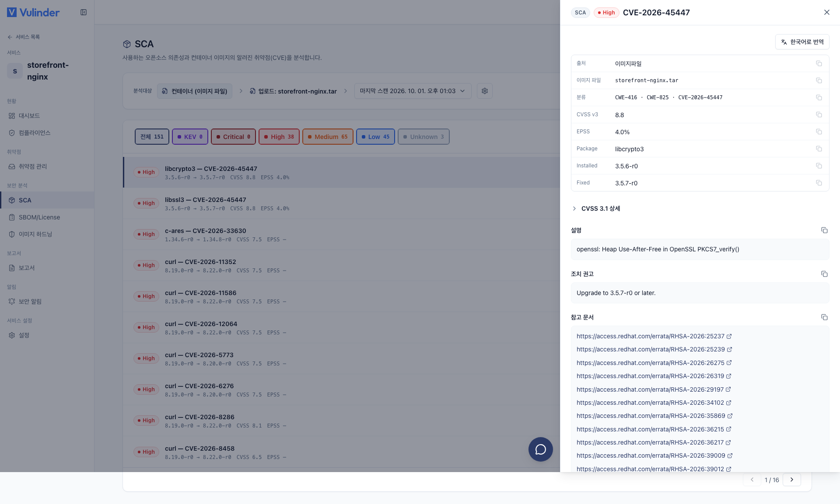This screenshot has width=840, height=504.
Task: Open 대시보드 in sidebar
Action: [47, 116]
